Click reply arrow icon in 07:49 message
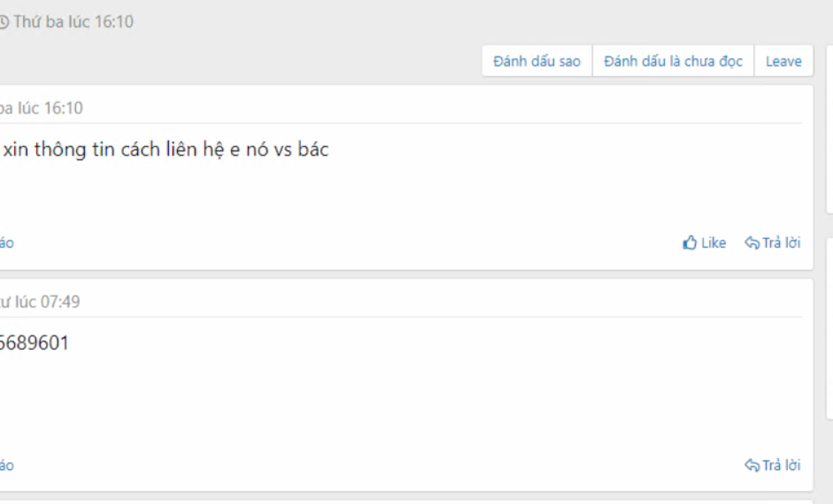This screenshot has width=833, height=504. point(752,465)
